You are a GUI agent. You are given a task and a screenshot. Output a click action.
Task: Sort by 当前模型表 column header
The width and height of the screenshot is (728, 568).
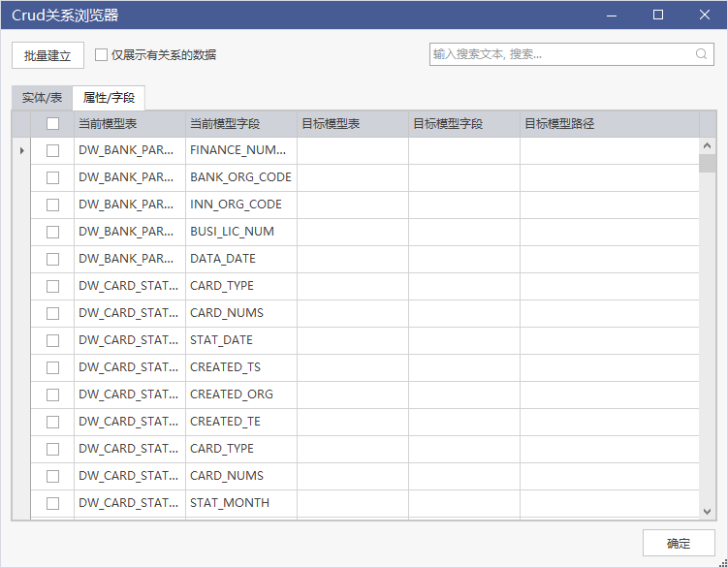[x=130, y=124]
